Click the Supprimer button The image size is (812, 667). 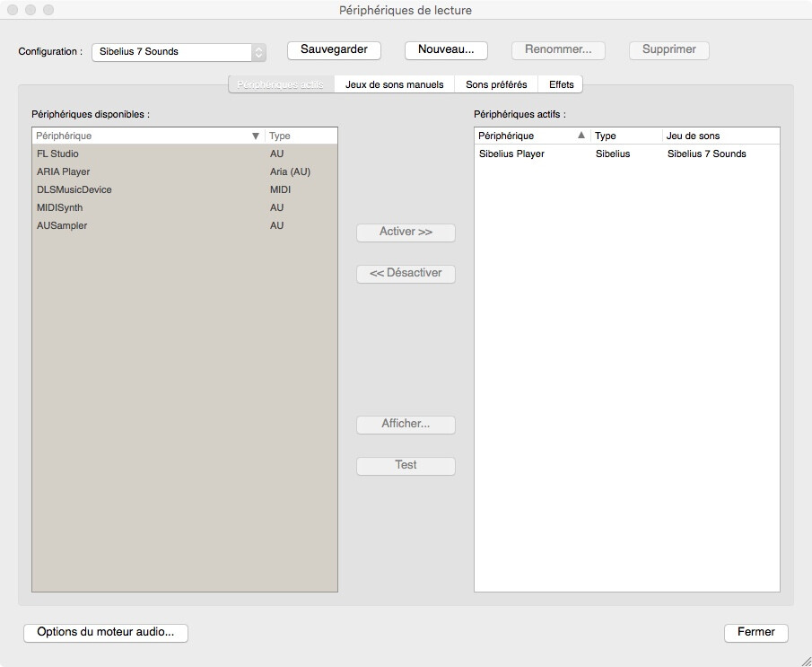click(669, 50)
